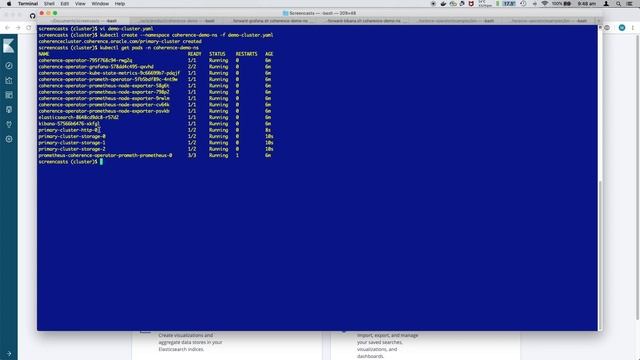Click the primary-cluster-http-0 pod name
Screen dimensions: 640x360
coord(68,130)
